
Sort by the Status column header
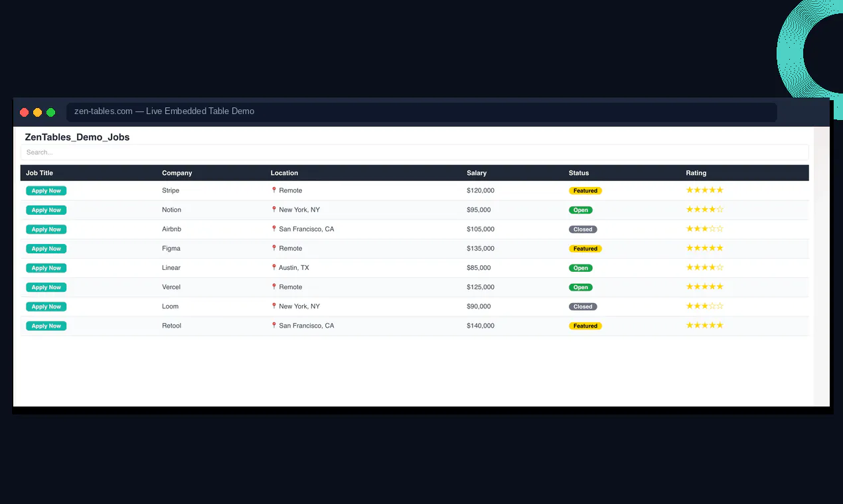579,173
